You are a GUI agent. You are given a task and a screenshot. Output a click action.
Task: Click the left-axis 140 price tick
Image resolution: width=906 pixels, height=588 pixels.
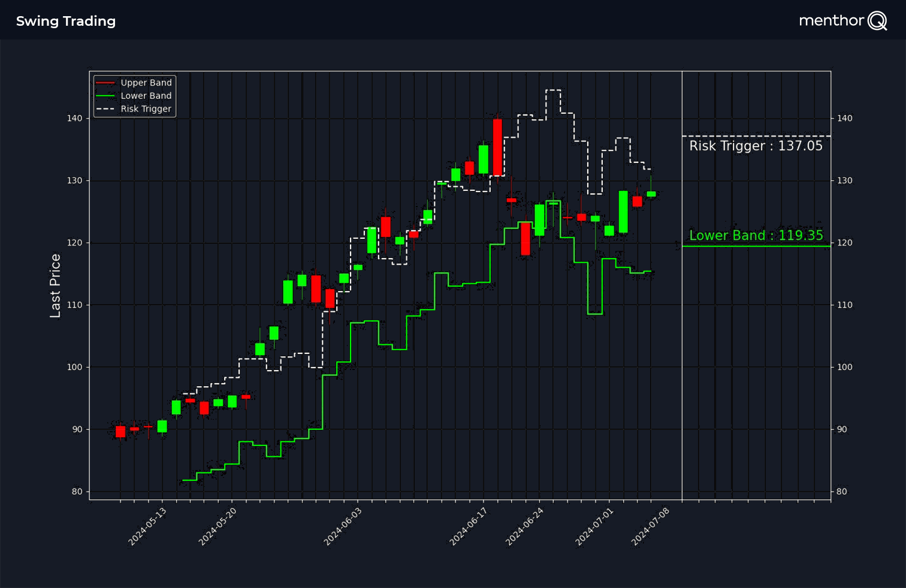(75, 119)
